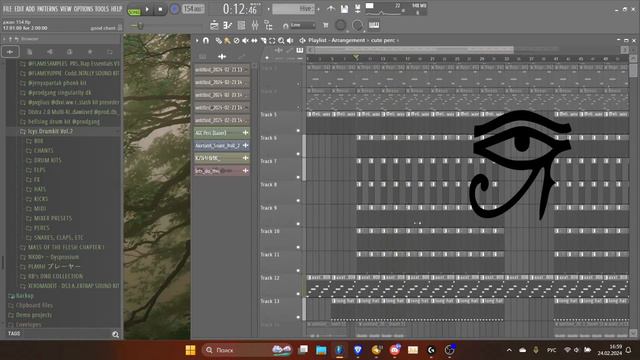Click the browser search magnifier icon

point(116,334)
